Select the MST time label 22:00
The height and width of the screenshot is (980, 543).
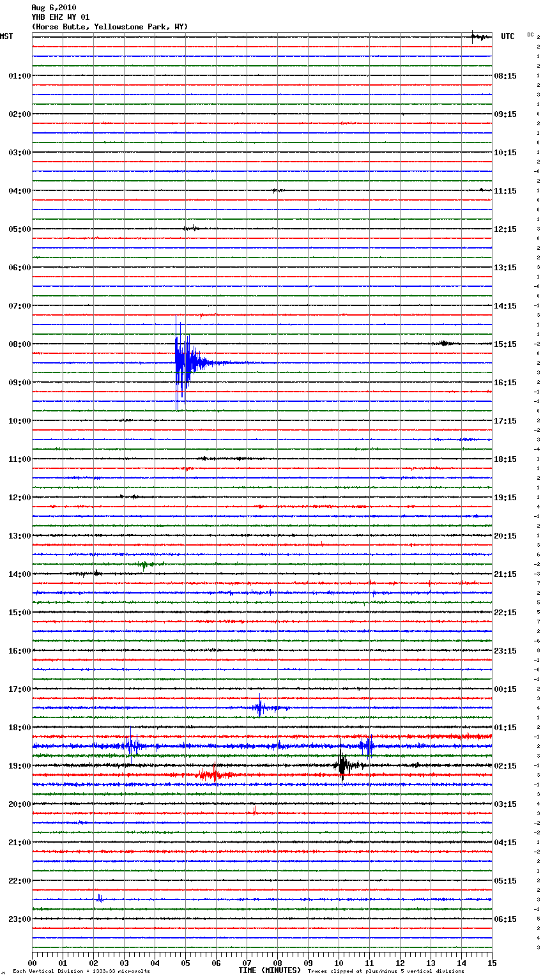pos(19,881)
